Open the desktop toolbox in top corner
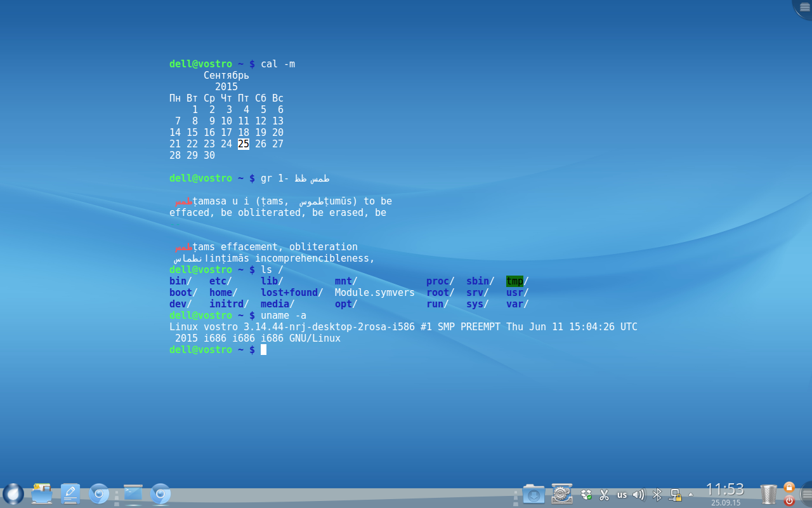Screen dimensions: 812x508 pyautogui.click(x=804, y=7)
